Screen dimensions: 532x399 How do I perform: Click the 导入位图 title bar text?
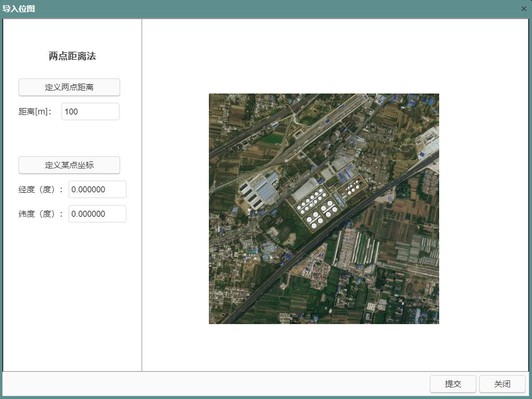(19, 9)
